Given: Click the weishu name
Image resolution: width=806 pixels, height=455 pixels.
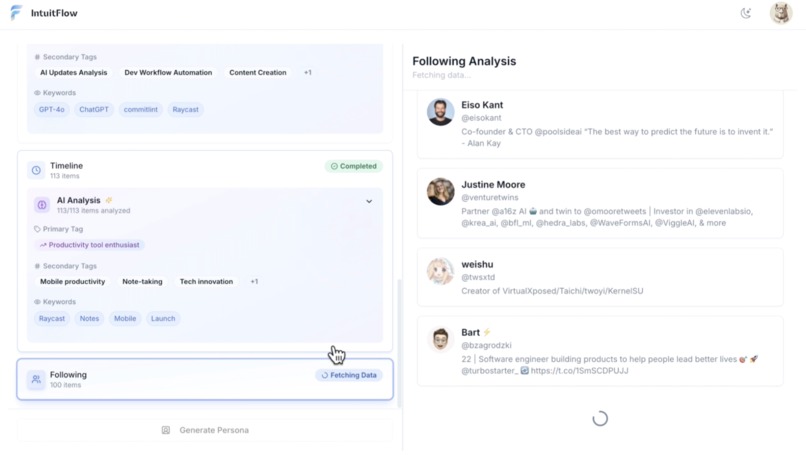Looking at the screenshot, I should tap(477, 264).
